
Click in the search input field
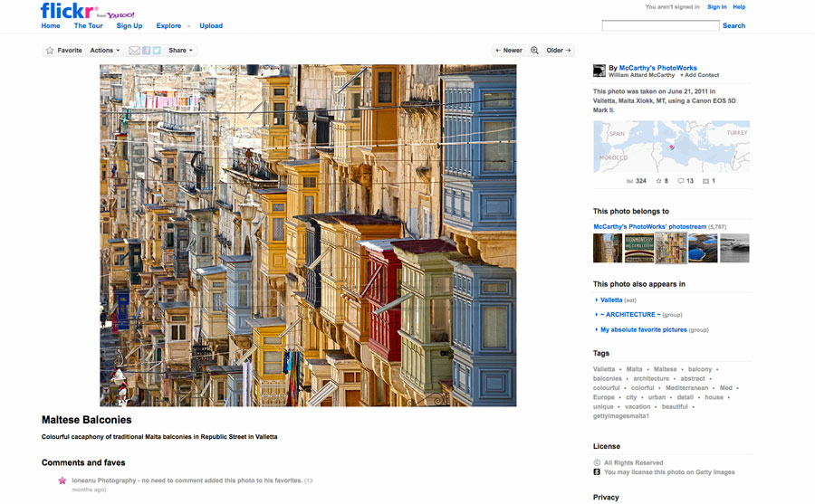(660, 25)
